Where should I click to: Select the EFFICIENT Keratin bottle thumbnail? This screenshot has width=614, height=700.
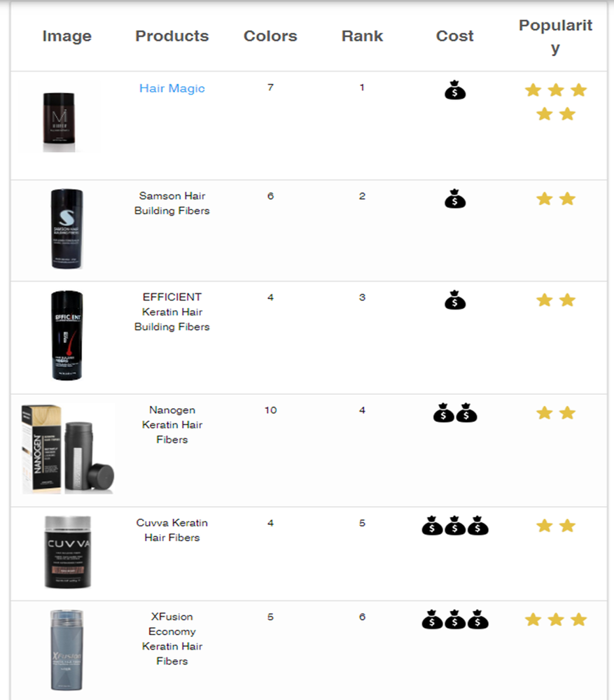[x=67, y=335]
